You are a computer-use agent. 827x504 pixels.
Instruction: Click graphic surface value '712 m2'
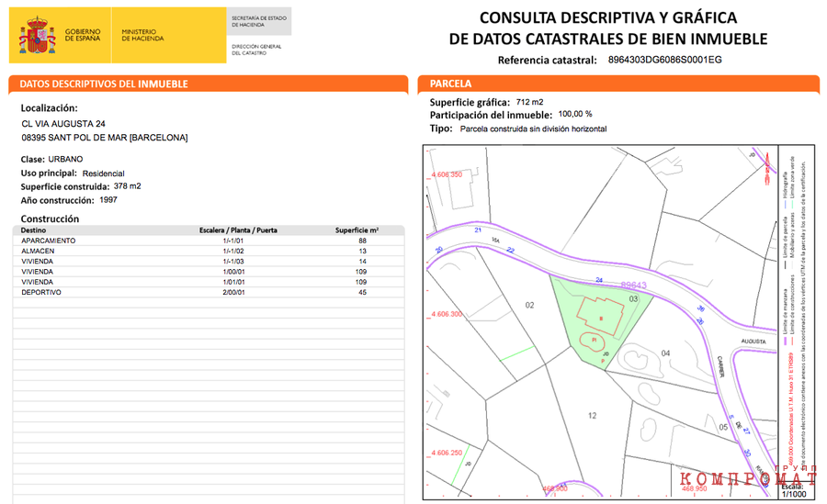point(529,102)
